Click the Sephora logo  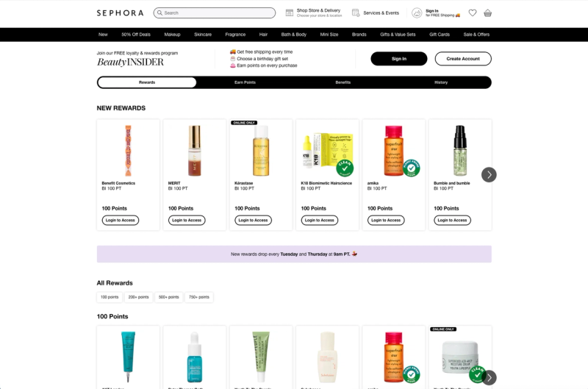[120, 13]
